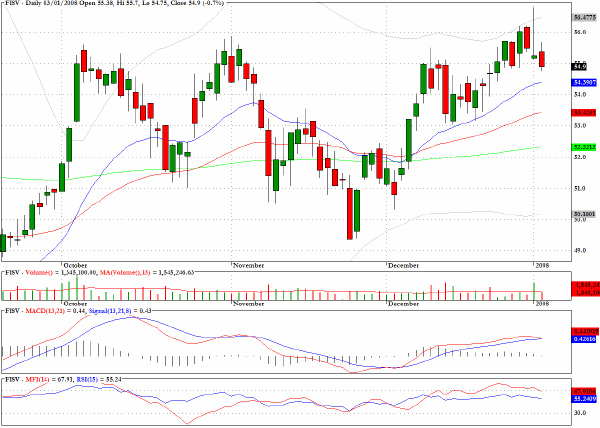
Task: Click the blue 55.2409 RSI value tag
Action: [585, 399]
